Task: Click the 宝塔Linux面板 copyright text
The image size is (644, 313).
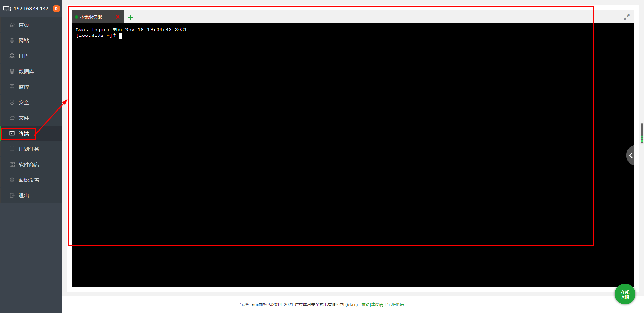Action: pos(299,305)
